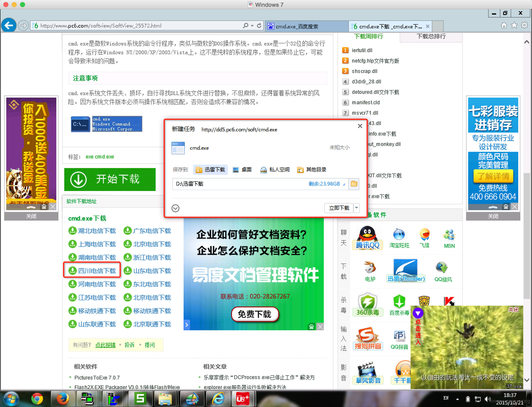Click 点此报错 link
Image resolution: width=532 pixels, height=407 pixels.
[105, 345]
